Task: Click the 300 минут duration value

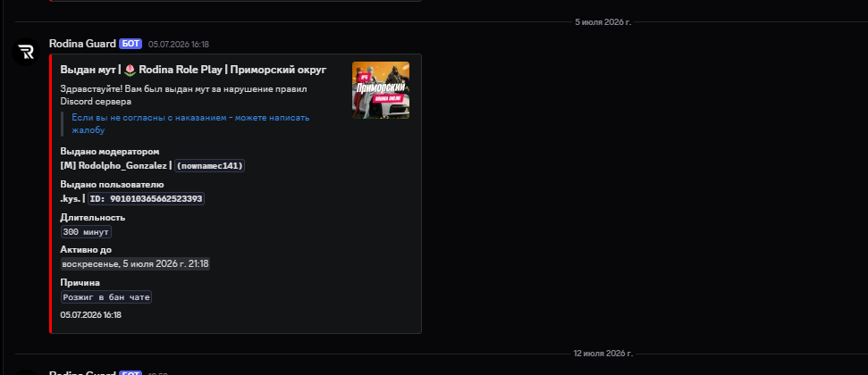Action: tap(86, 232)
